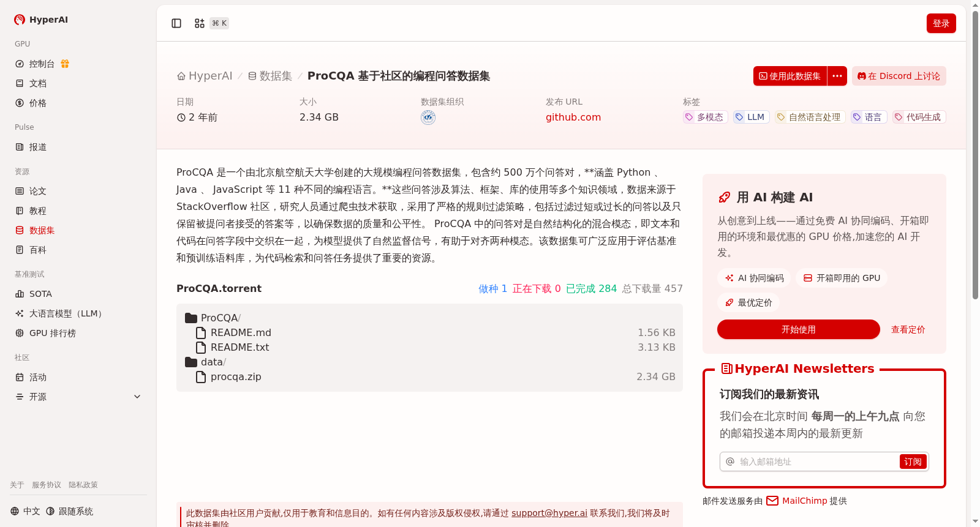The width and height of the screenshot is (980, 527).
Task: Click the 服务协议 footer link
Action: coord(47,485)
